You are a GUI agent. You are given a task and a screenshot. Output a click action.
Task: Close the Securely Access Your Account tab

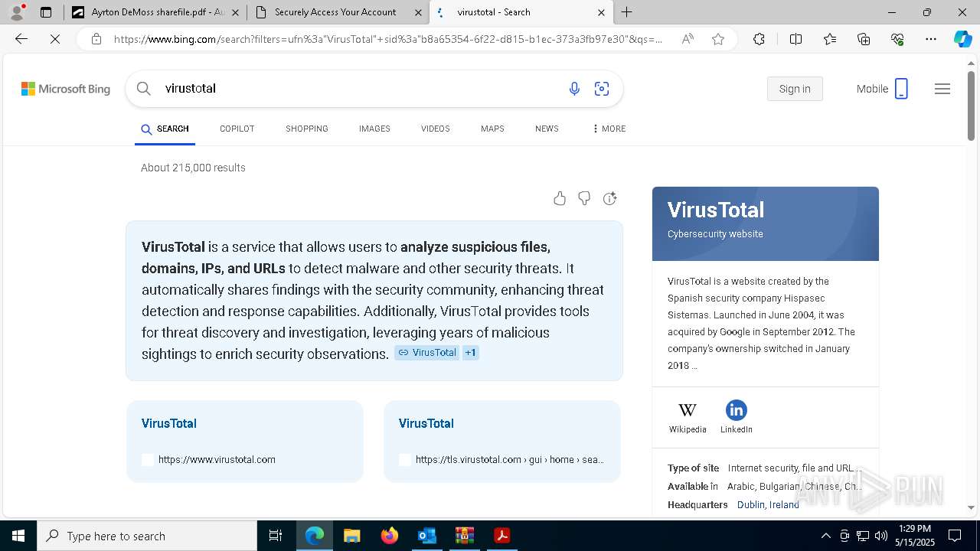click(418, 12)
